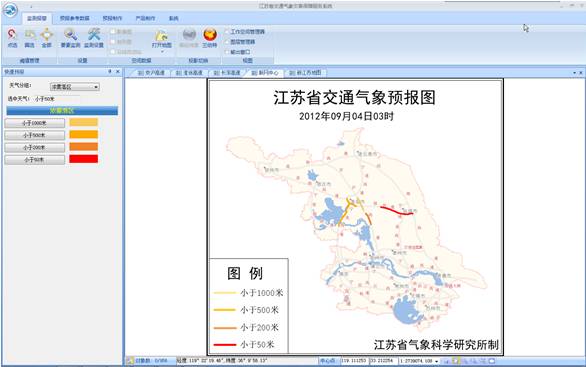Click the center longitude field in status bar
This screenshot has width=586, height=367.
point(354,361)
